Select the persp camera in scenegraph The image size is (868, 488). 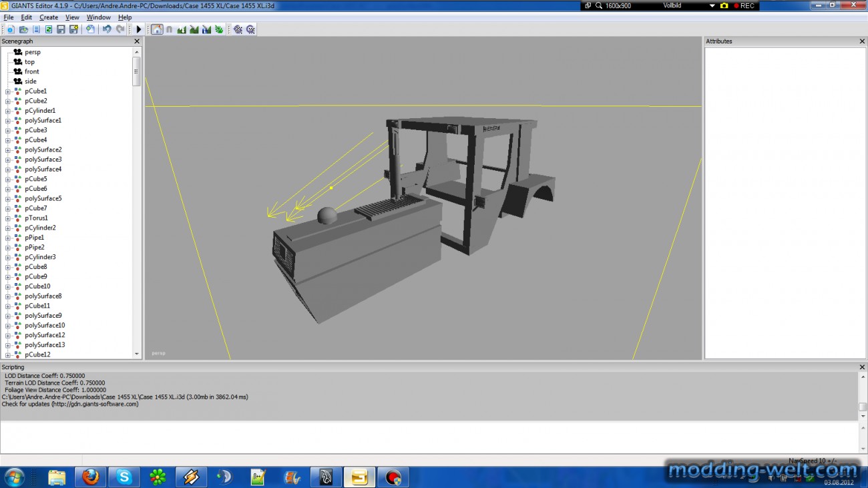33,52
